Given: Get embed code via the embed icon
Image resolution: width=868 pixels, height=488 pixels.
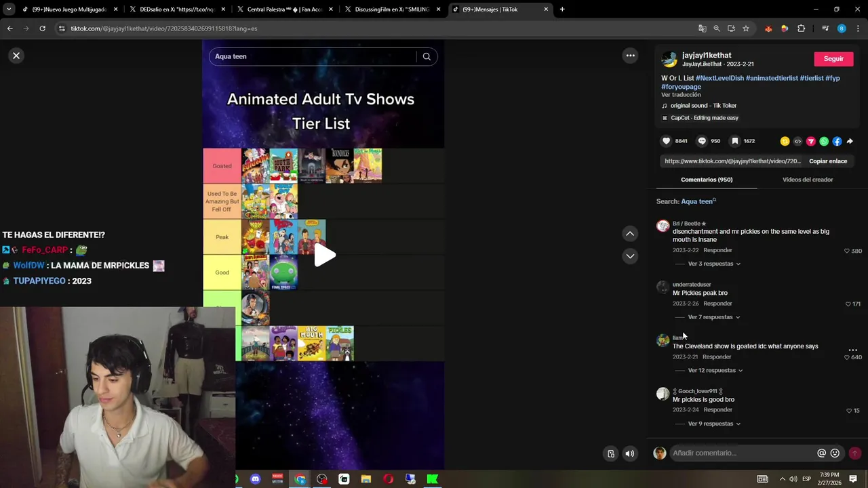Looking at the screenshot, I should click(797, 141).
